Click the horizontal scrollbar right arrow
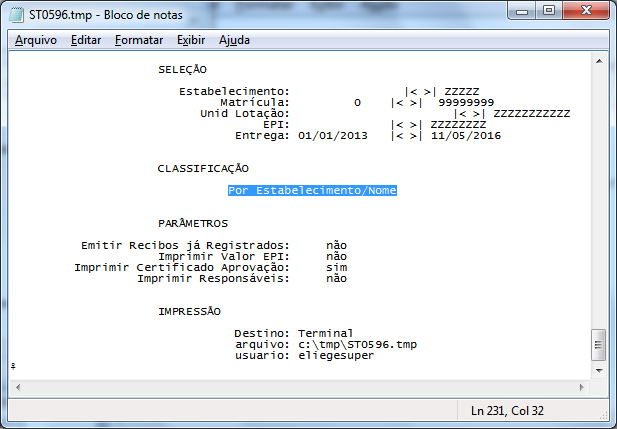 (582, 387)
